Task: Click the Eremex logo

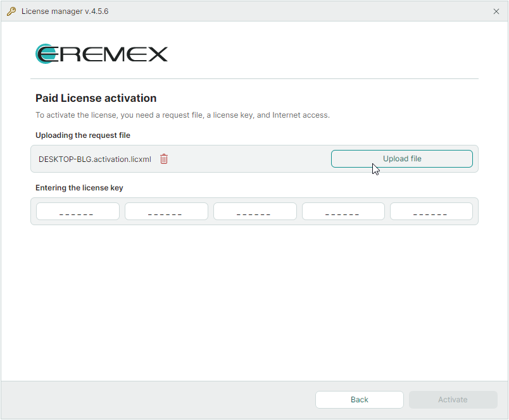Action: click(x=101, y=54)
